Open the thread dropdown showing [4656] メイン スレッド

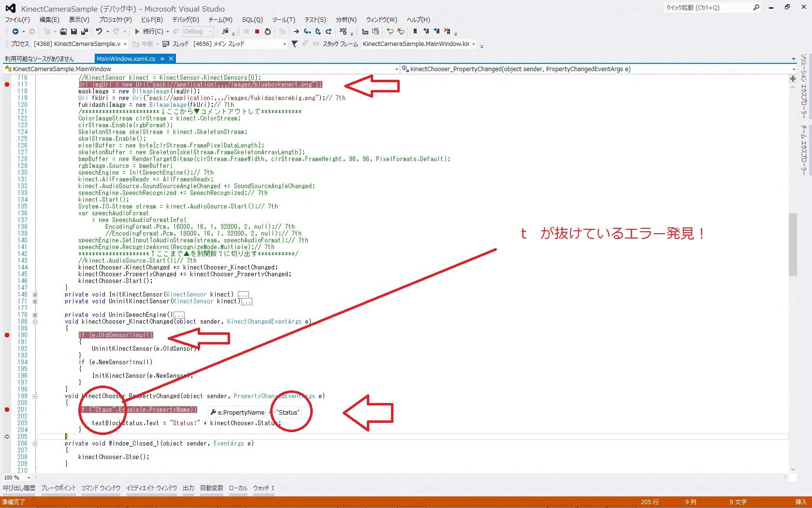[240, 44]
